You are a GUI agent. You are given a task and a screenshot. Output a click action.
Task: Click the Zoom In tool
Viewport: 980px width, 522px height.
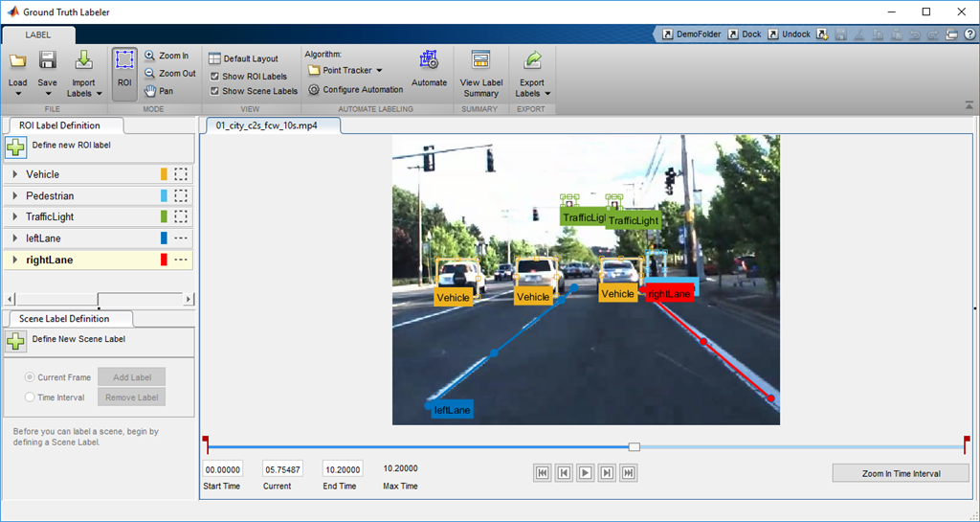167,56
